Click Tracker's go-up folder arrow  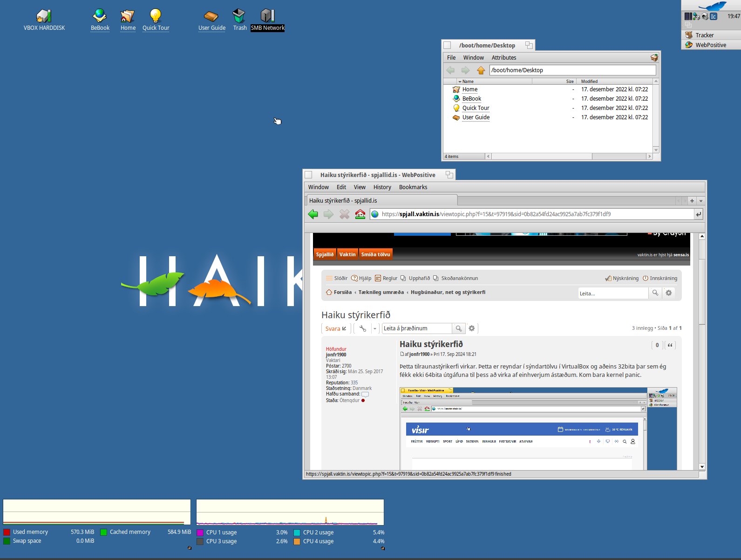481,70
